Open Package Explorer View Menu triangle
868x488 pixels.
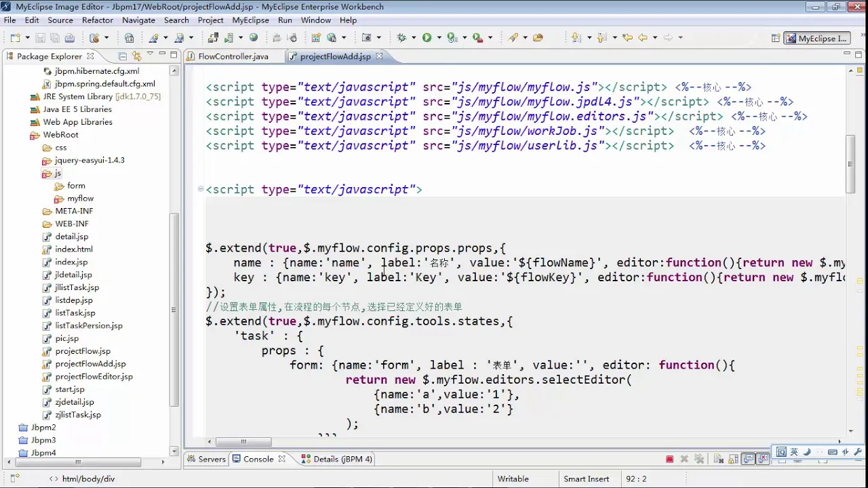[x=150, y=54]
